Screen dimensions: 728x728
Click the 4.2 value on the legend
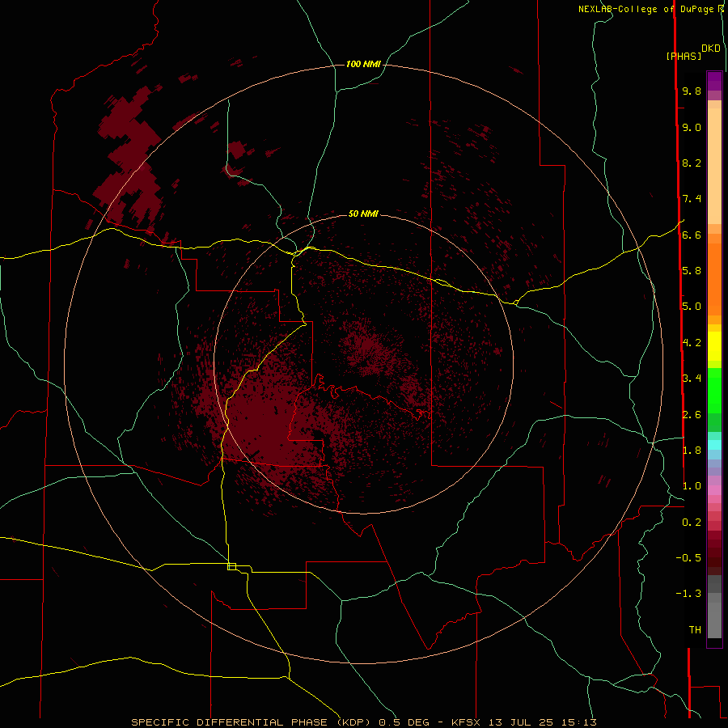(x=692, y=342)
